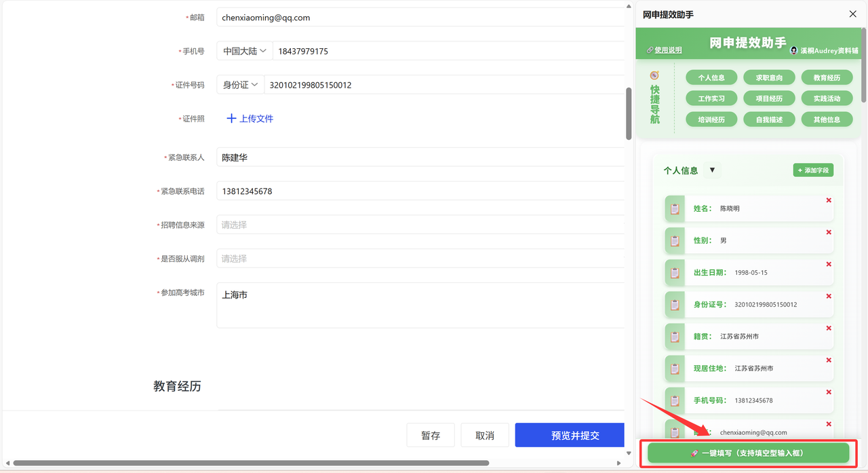点击快捷导航旁的指南针图标

tap(654, 76)
